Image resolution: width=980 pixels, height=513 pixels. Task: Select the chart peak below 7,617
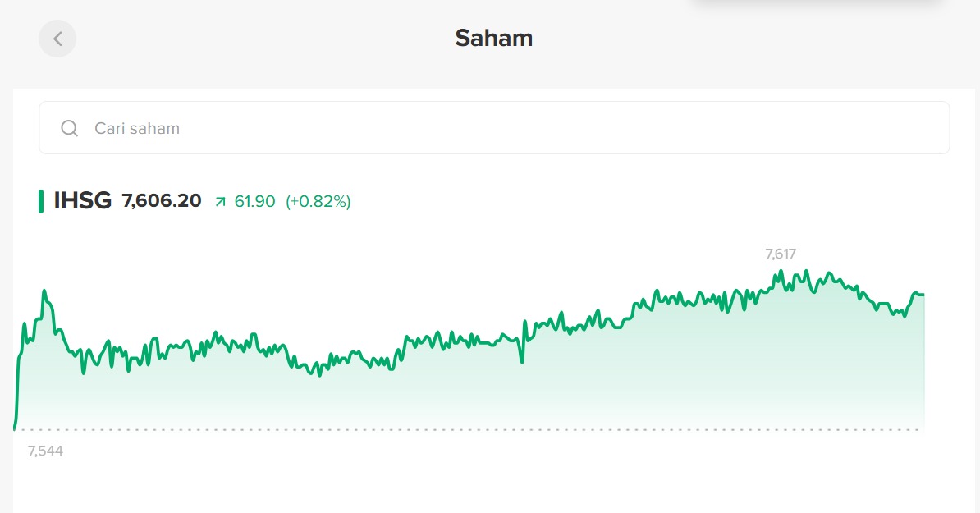pos(781,271)
